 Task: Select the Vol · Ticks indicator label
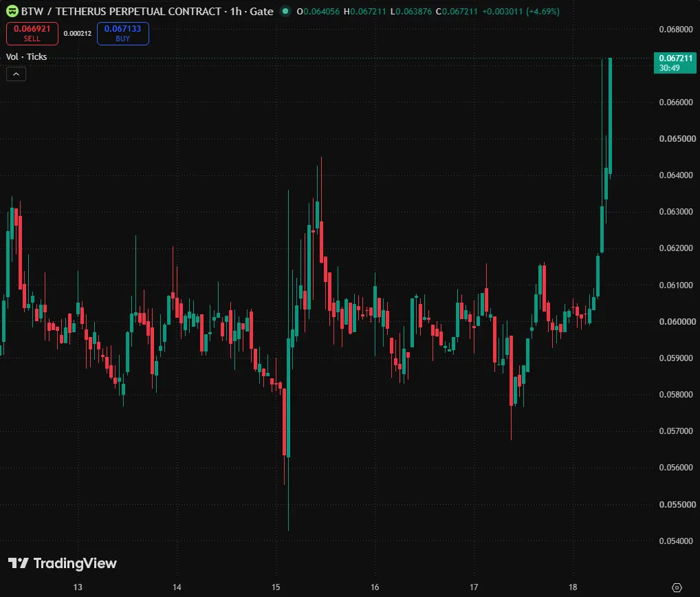[26, 56]
